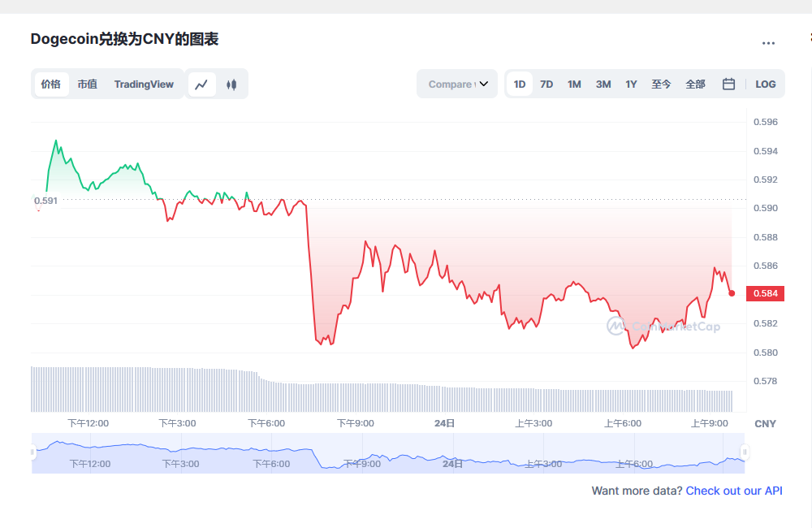Select the 价格 tab
This screenshot has width=812, height=528.
coord(51,84)
